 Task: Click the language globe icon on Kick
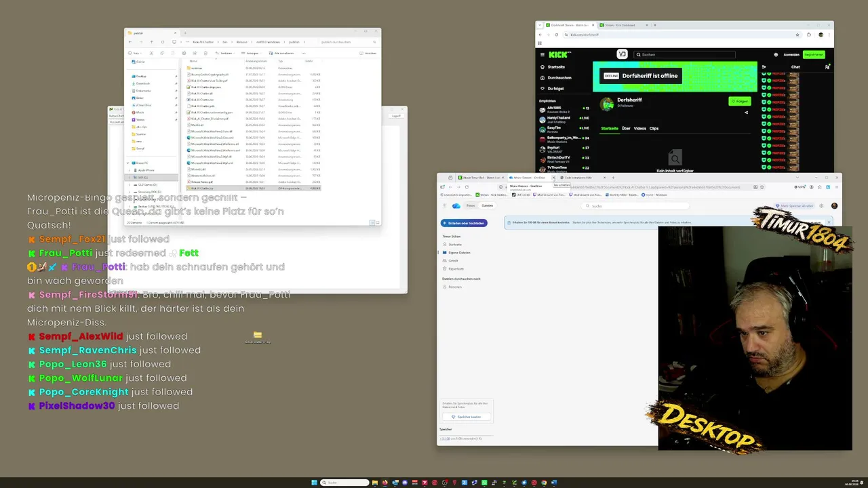pos(776,54)
